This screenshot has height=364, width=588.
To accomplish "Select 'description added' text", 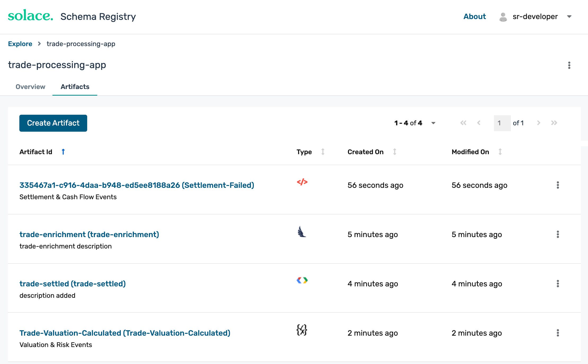I will (x=47, y=296).
